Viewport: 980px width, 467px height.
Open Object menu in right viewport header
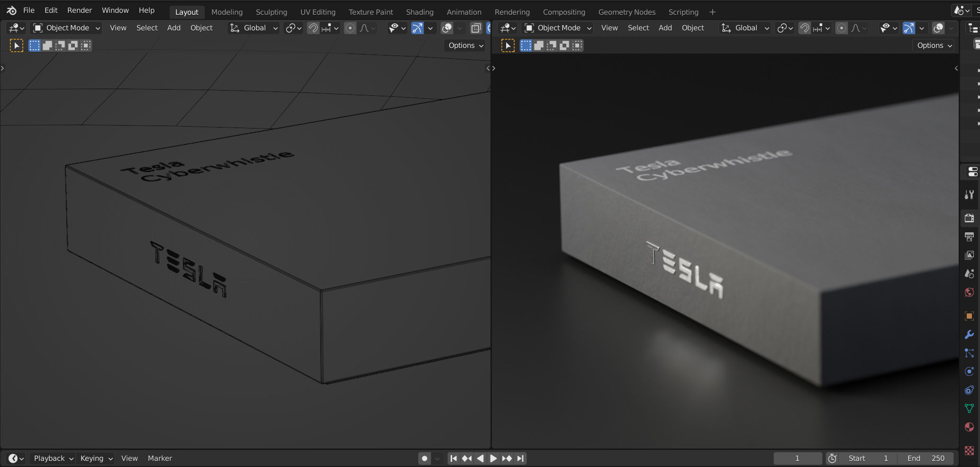coord(693,28)
